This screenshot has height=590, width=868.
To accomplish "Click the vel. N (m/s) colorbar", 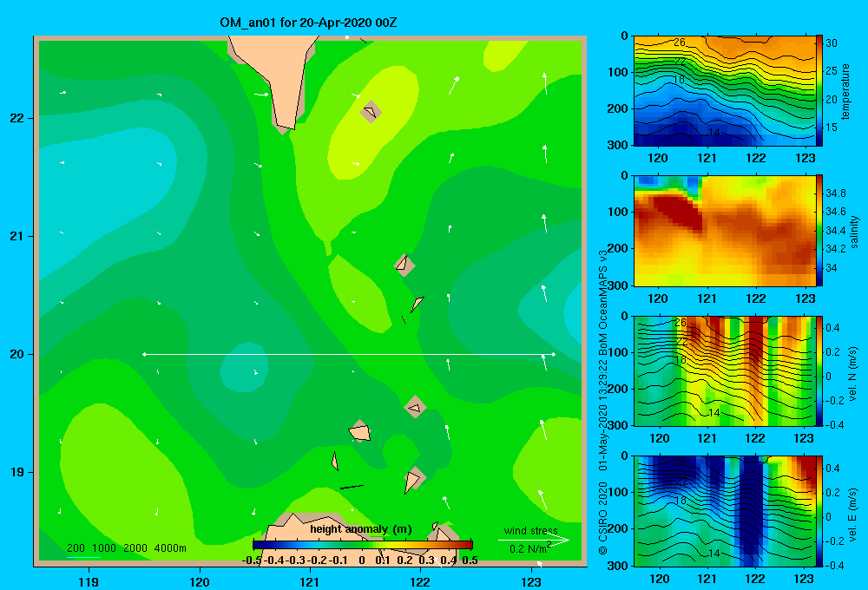I will tap(819, 370).
